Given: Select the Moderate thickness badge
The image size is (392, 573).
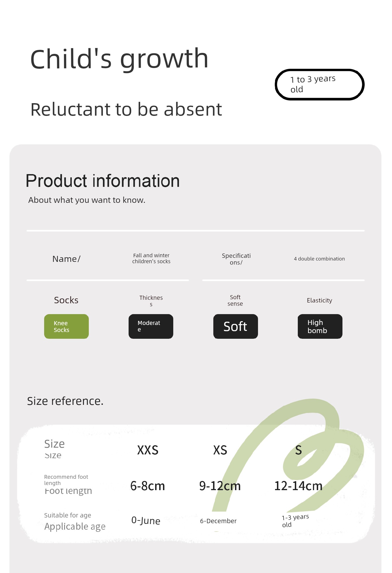Looking at the screenshot, I should click(151, 326).
